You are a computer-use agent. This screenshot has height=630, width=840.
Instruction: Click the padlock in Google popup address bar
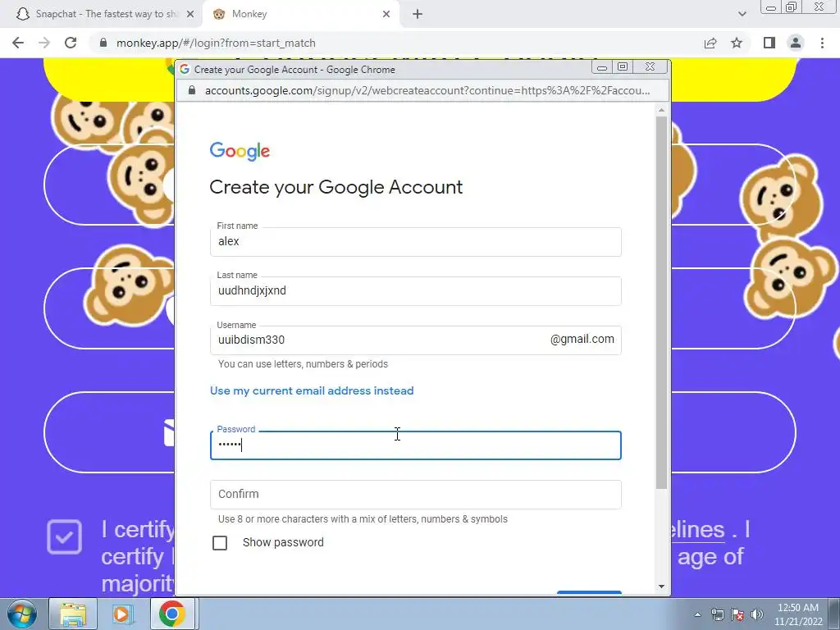192,90
